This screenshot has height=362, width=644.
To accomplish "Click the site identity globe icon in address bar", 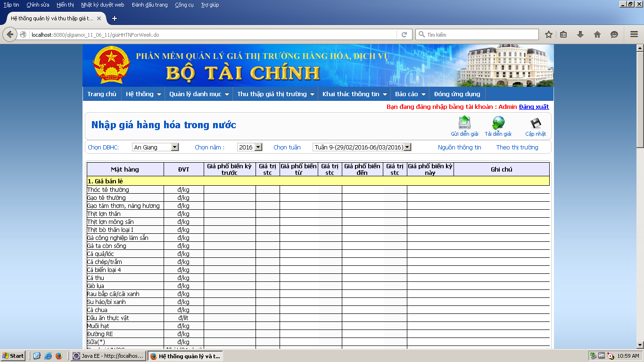I will click(23, 34).
